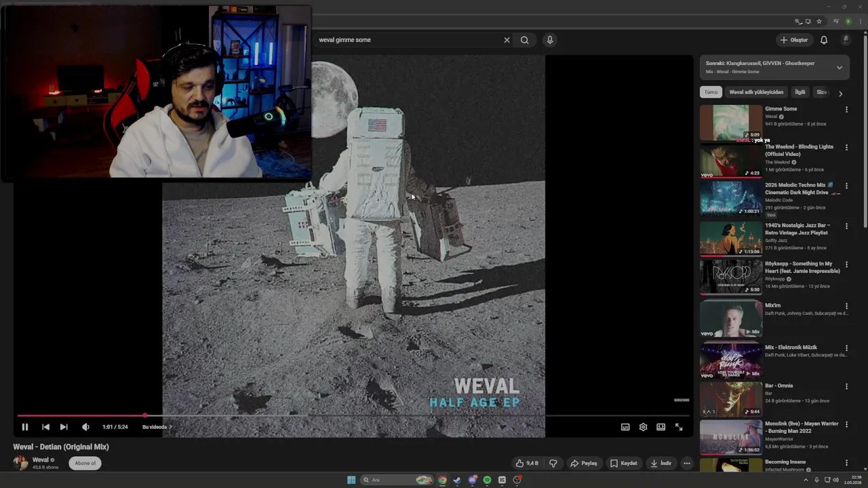868x488 pixels.
Task: Click the install app icon in the address bar
Action: point(809,22)
